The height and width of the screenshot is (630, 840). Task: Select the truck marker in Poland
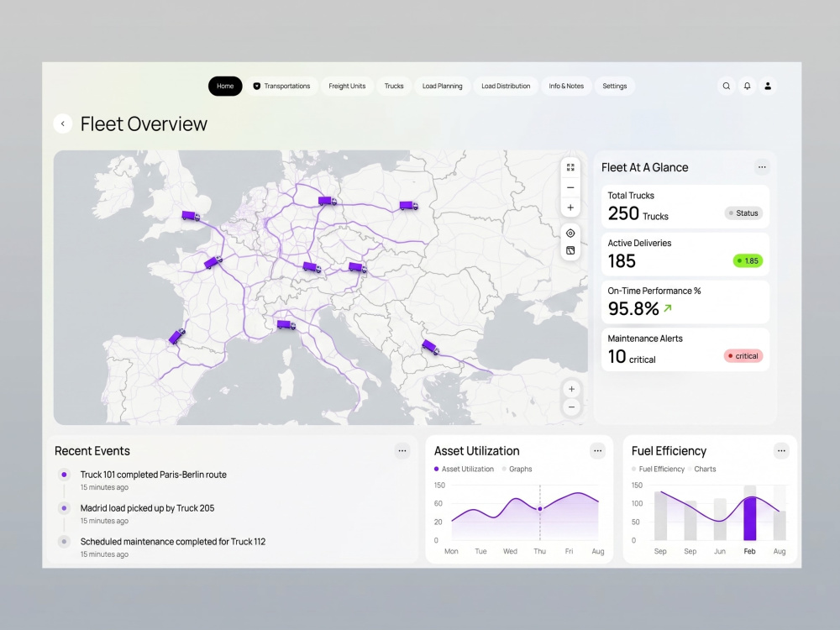[x=409, y=205]
